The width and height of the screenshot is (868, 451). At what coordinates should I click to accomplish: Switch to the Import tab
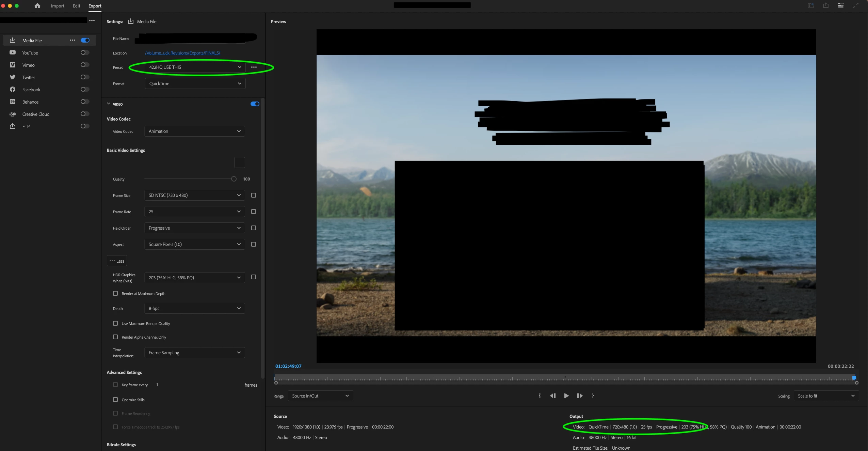[x=58, y=6]
